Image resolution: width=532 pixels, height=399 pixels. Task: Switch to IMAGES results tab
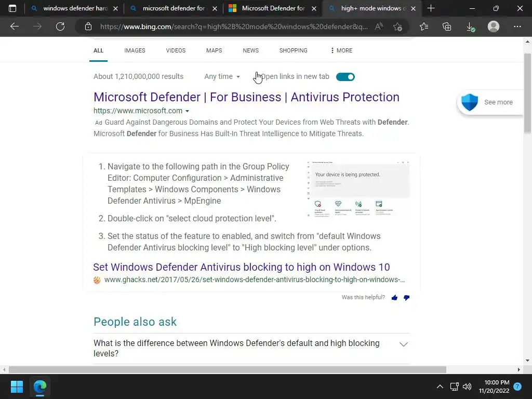point(135,50)
